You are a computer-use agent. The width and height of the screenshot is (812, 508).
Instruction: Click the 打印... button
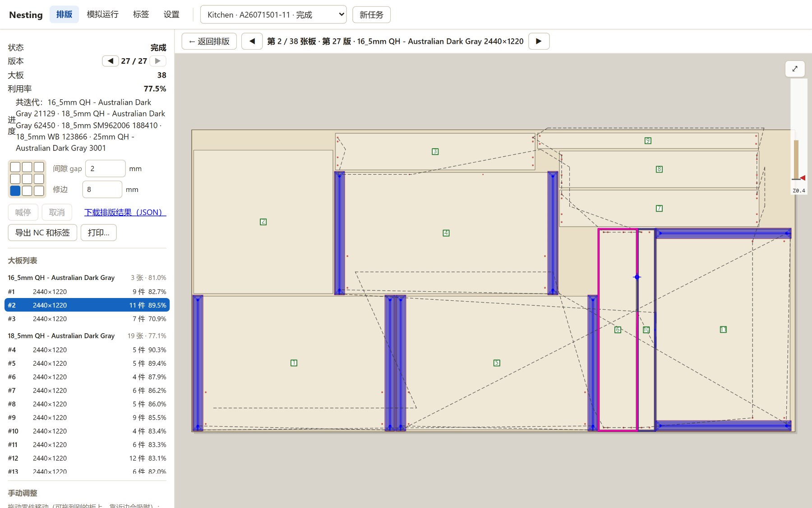pyautogui.click(x=98, y=233)
